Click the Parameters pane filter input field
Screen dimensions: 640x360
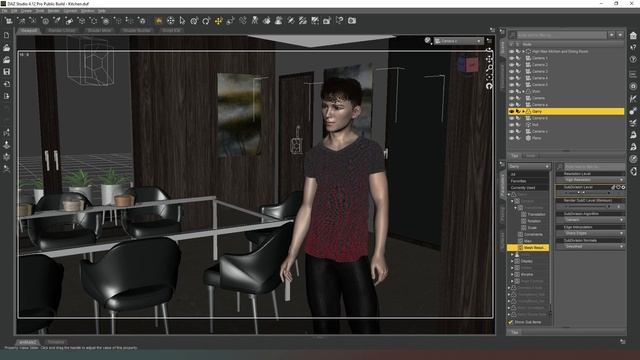tap(594, 167)
